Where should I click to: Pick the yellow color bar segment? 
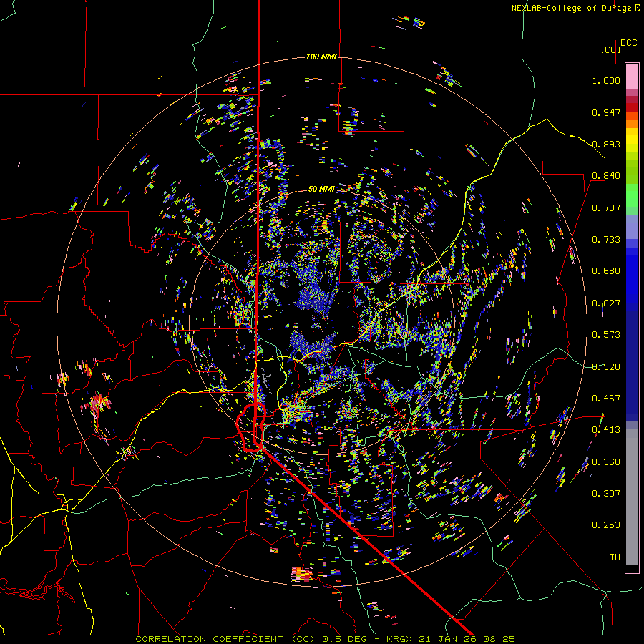[x=632, y=140]
